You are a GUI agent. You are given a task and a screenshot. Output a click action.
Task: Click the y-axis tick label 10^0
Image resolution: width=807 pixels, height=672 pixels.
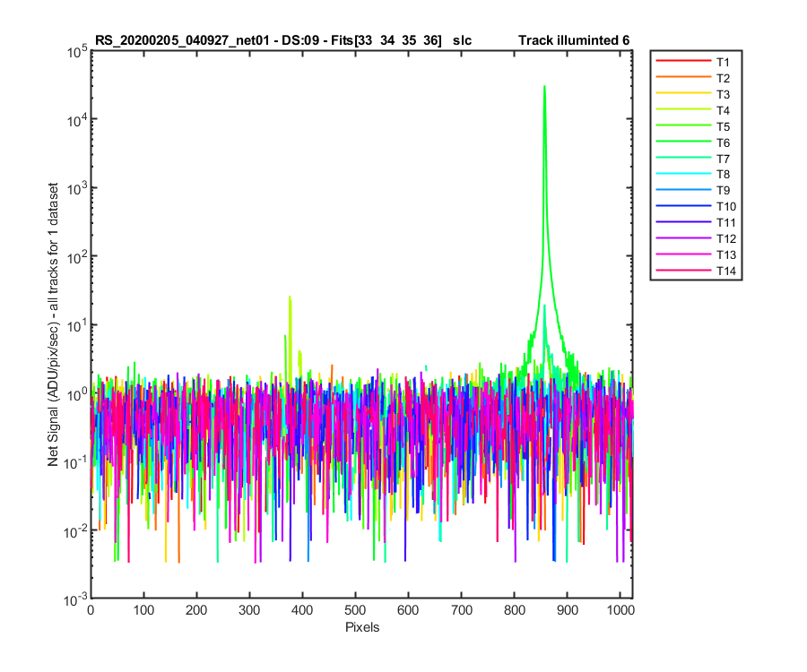[77, 394]
